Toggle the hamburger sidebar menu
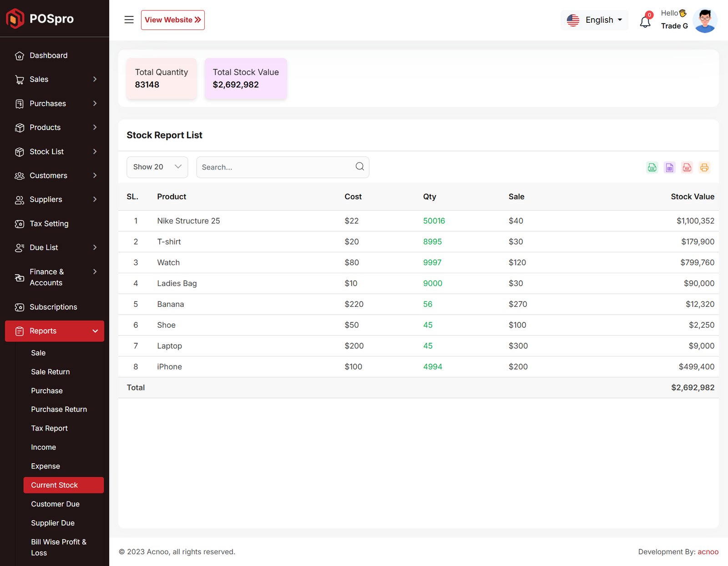Viewport: 728px width, 566px height. pyautogui.click(x=129, y=20)
